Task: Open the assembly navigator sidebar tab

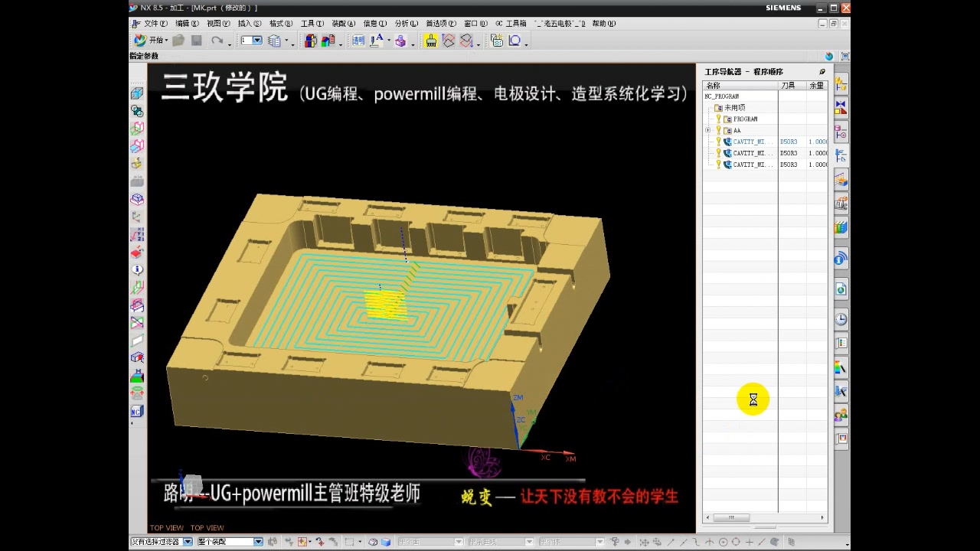Action: coord(841,84)
